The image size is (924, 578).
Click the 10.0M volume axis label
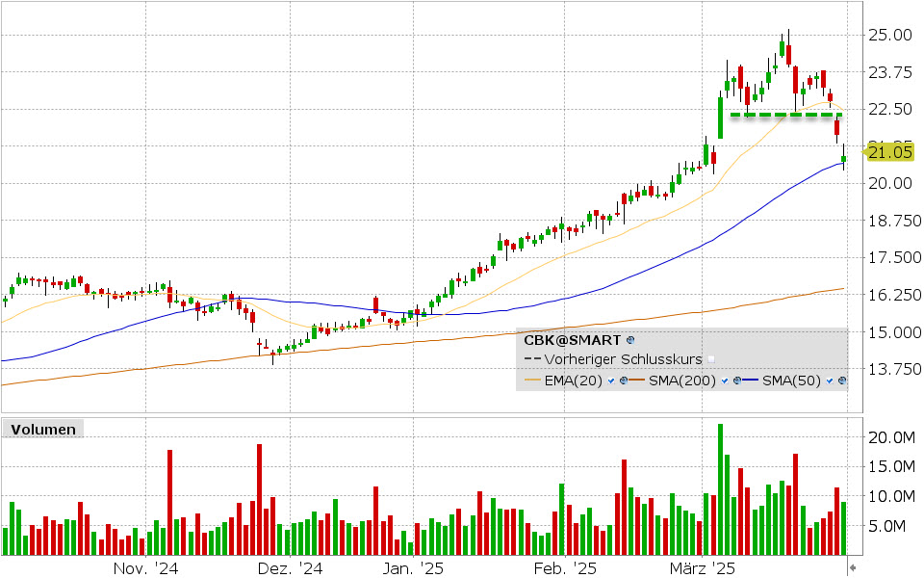click(x=891, y=496)
